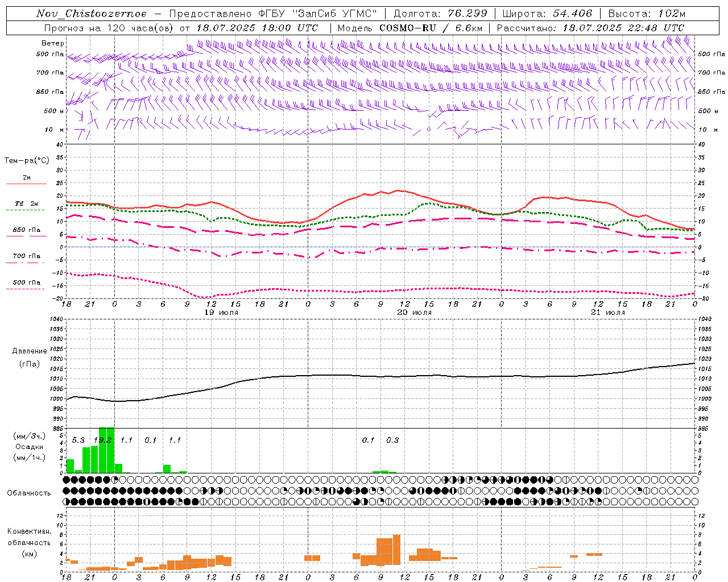This screenshot has width=728, height=582.
Task: Click the 21 июля date label
Action: pyautogui.click(x=608, y=313)
